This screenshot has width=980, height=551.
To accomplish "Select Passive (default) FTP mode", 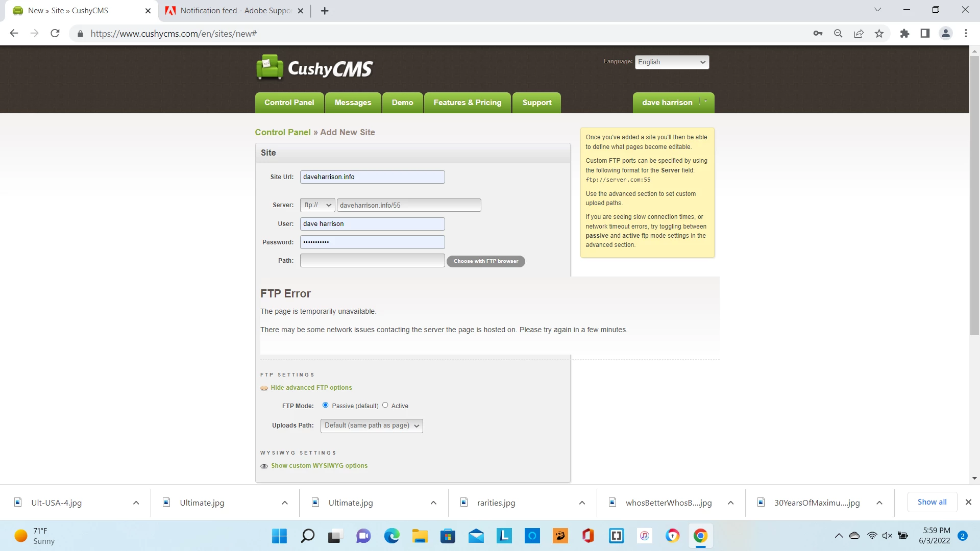I will [x=326, y=405].
